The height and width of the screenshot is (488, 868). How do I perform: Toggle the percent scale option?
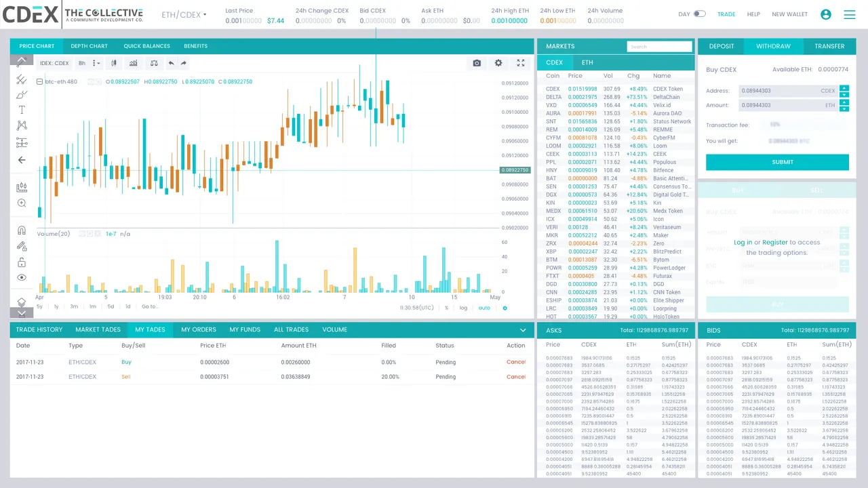click(446, 308)
